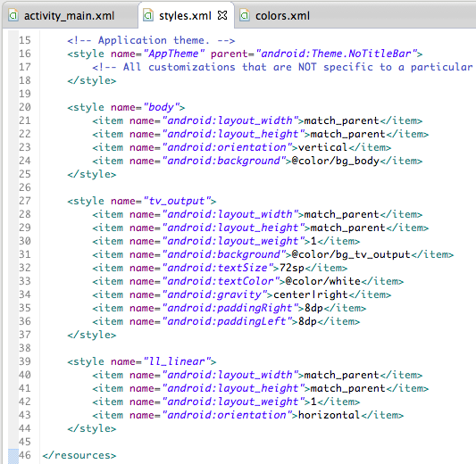Click the colors.xml file icon
The height and width of the screenshot is (464, 476).
[245, 15]
